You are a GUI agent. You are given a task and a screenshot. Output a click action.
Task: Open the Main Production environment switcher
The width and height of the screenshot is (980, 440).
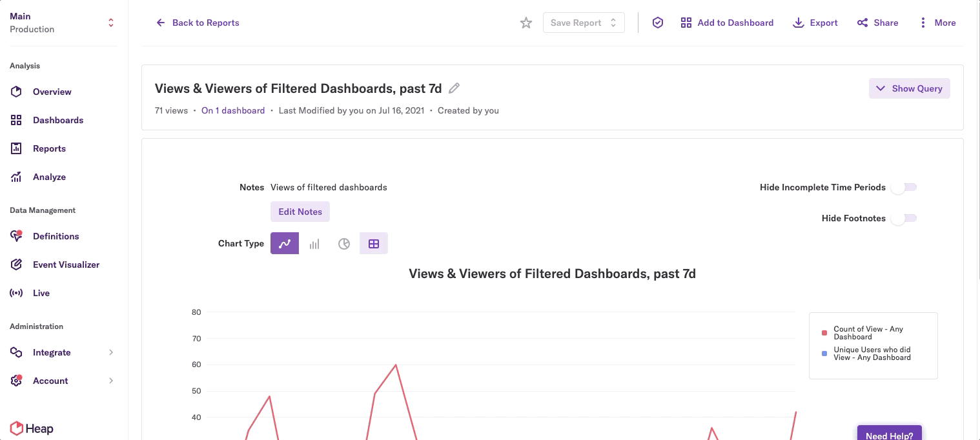pyautogui.click(x=63, y=23)
